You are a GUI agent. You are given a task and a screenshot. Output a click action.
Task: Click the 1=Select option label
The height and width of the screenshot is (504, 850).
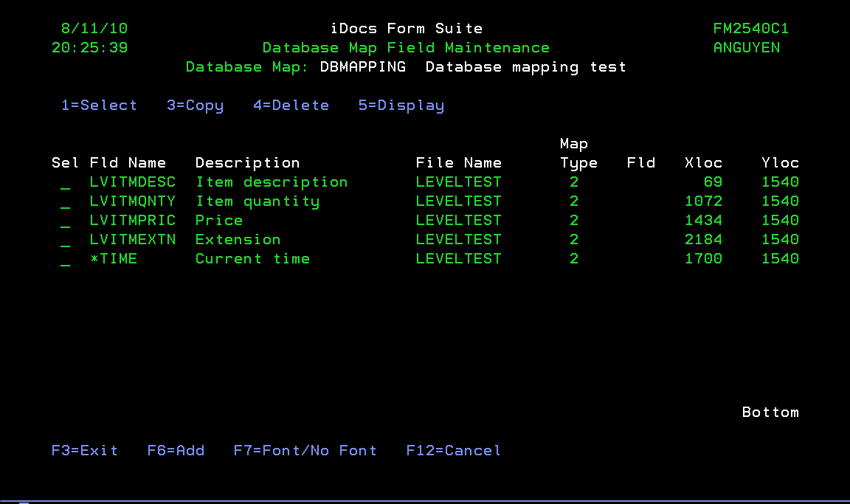coord(99,106)
